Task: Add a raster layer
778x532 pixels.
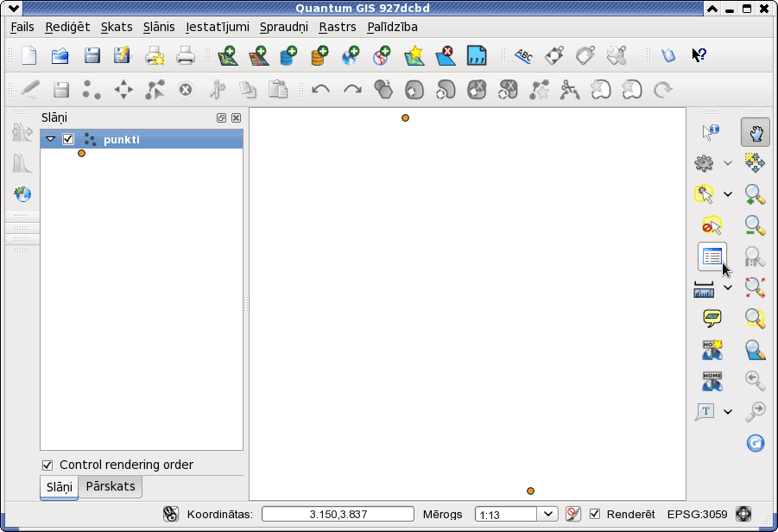Action: [258, 55]
